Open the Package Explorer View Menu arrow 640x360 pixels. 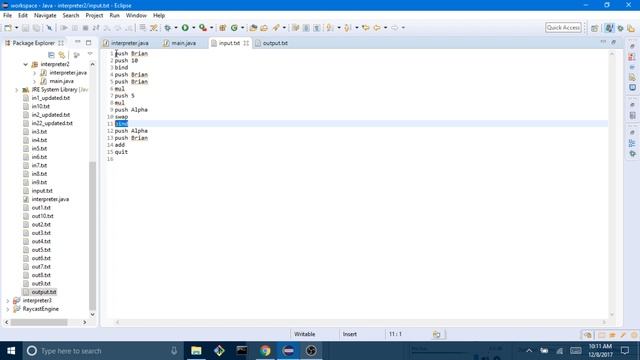90,54
